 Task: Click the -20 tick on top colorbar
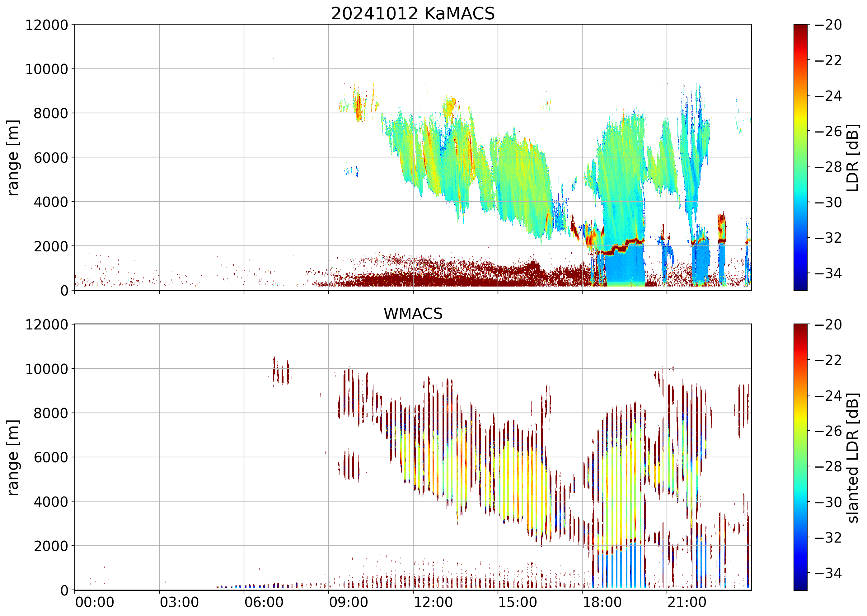[x=828, y=25]
